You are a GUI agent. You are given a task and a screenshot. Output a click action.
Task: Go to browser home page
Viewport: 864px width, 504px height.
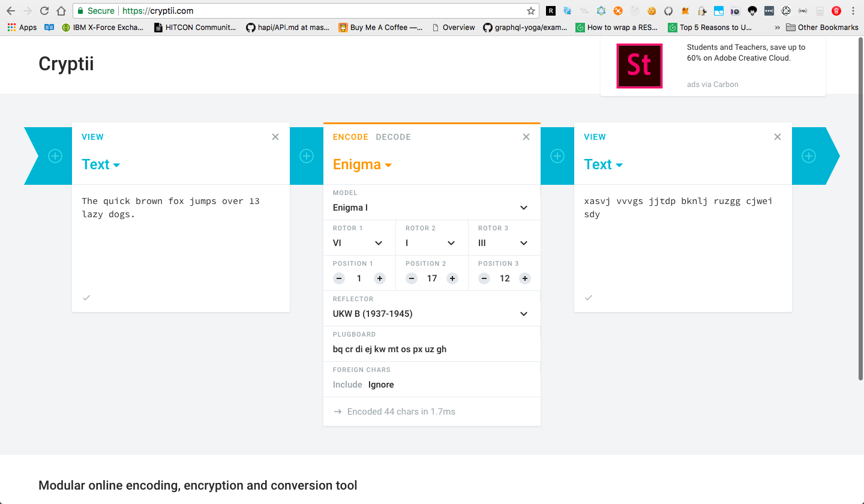click(61, 11)
